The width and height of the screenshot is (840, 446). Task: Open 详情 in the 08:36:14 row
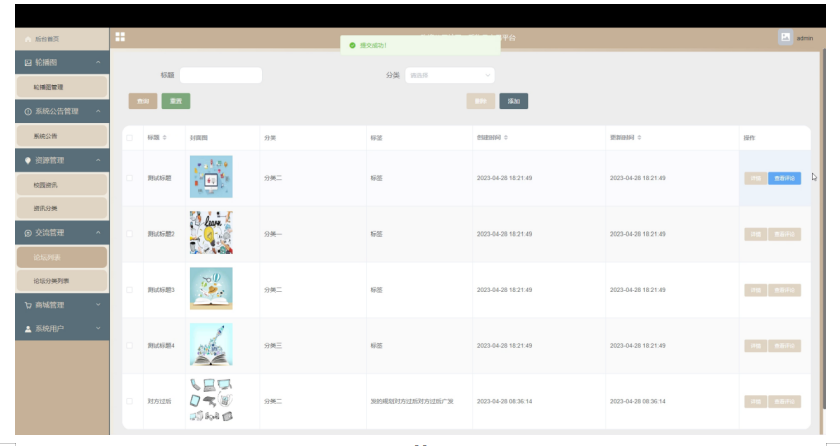tap(755, 402)
